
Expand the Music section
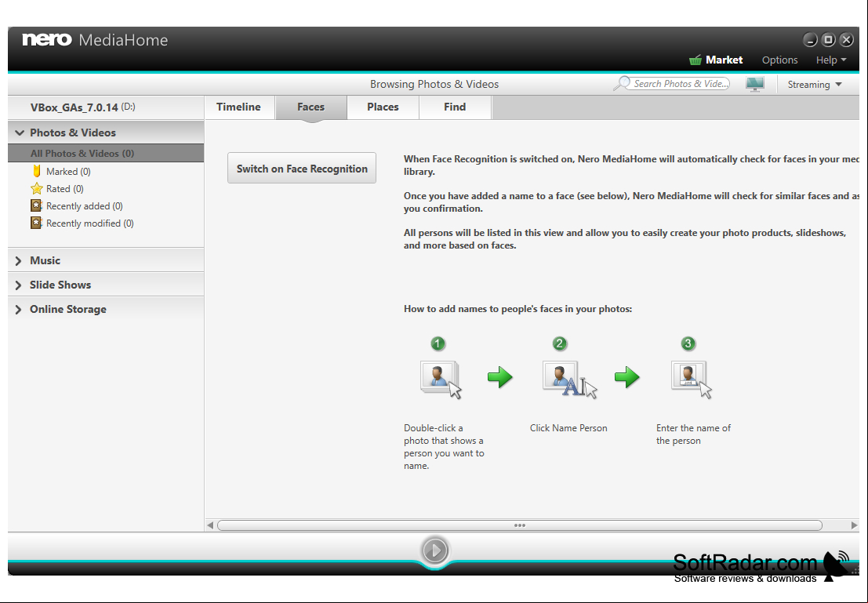coord(18,260)
